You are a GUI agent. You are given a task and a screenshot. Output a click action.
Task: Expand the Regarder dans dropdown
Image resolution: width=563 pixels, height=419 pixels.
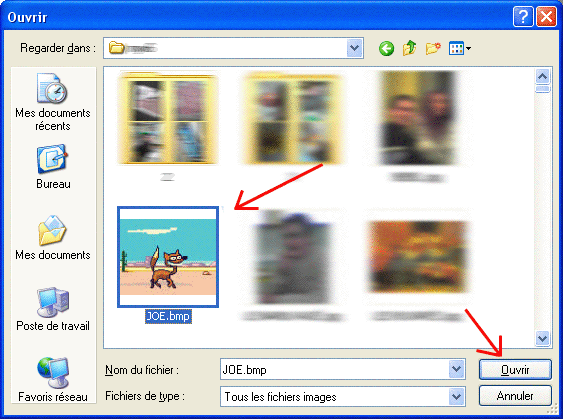pyautogui.click(x=354, y=48)
